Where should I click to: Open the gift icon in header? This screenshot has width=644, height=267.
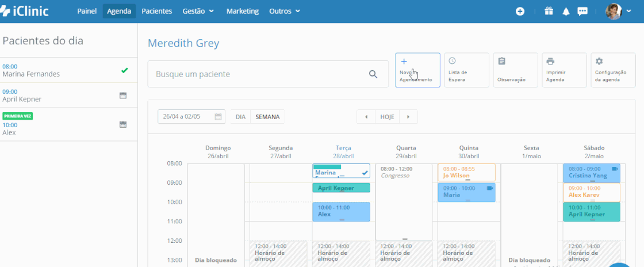[x=549, y=11]
